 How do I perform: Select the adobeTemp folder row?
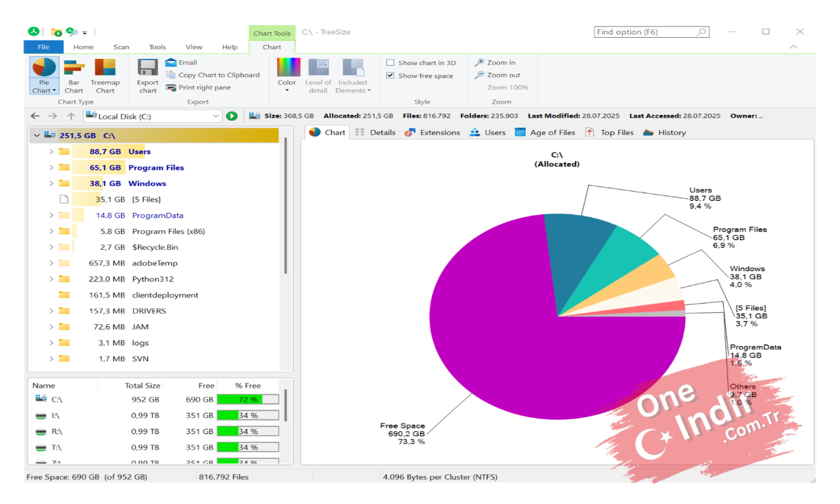tap(154, 263)
